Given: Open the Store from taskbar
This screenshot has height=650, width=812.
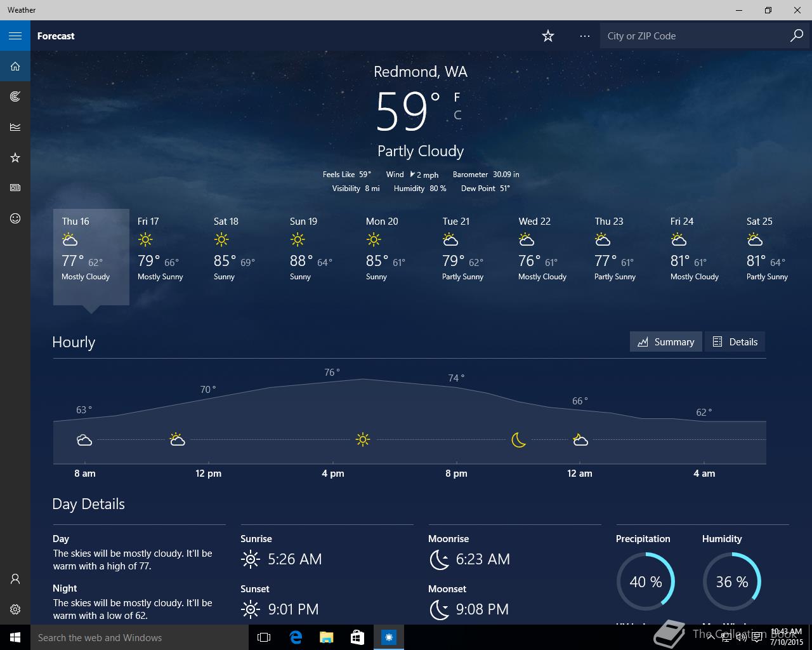Looking at the screenshot, I should coord(357,637).
